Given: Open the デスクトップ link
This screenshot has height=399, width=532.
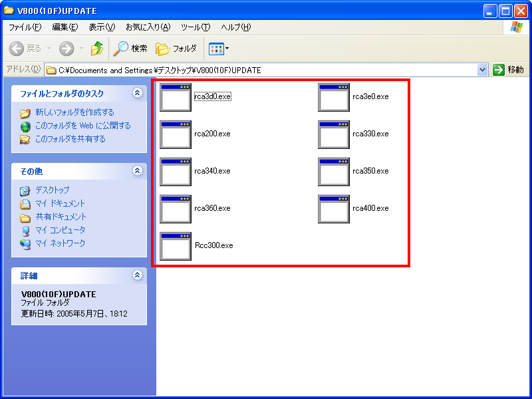Looking at the screenshot, I should [53, 190].
